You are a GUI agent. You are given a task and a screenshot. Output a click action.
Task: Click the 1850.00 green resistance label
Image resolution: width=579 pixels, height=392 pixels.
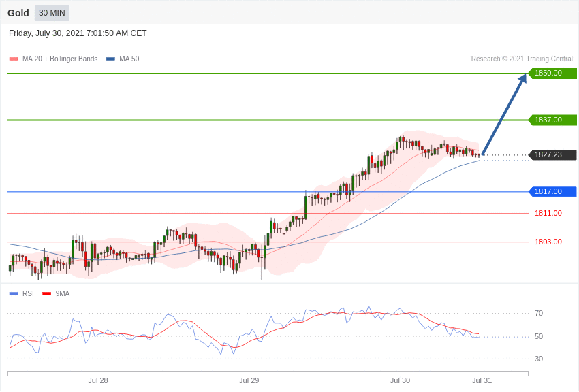click(553, 73)
